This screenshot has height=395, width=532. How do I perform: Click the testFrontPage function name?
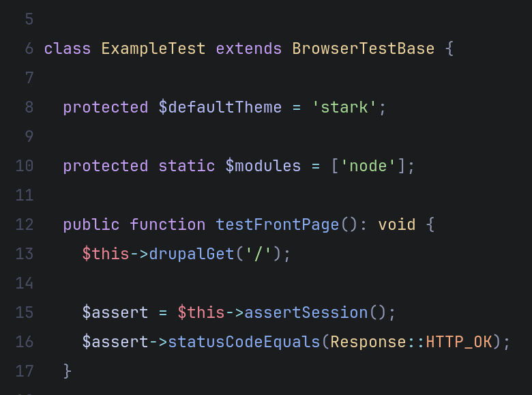(x=277, y=224)
